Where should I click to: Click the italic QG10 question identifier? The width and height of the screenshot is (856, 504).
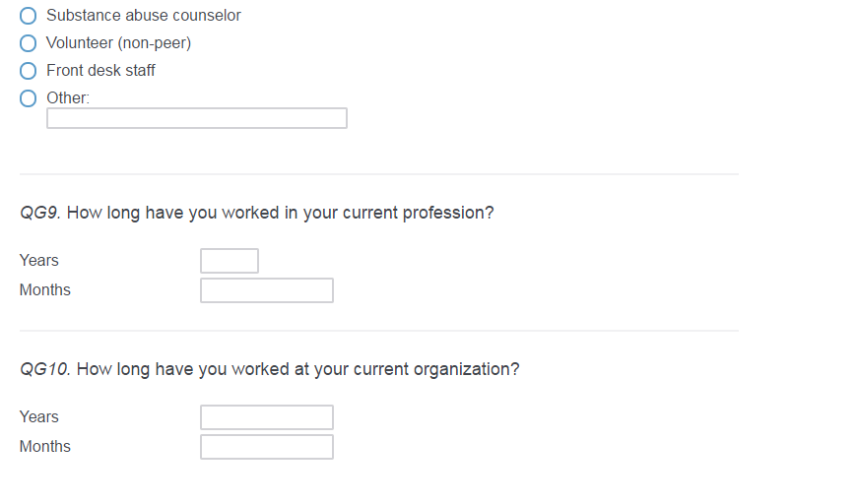tap(45, 369)
